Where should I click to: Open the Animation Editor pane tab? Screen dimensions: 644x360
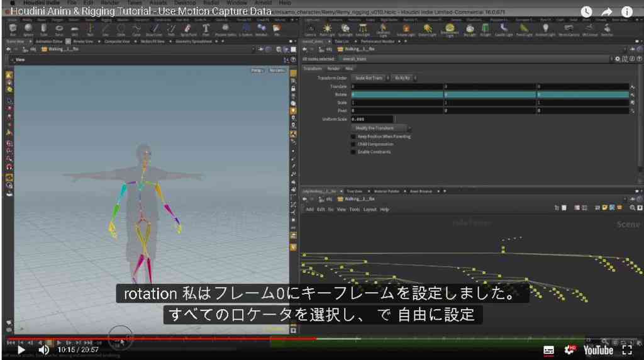point(49,42)
